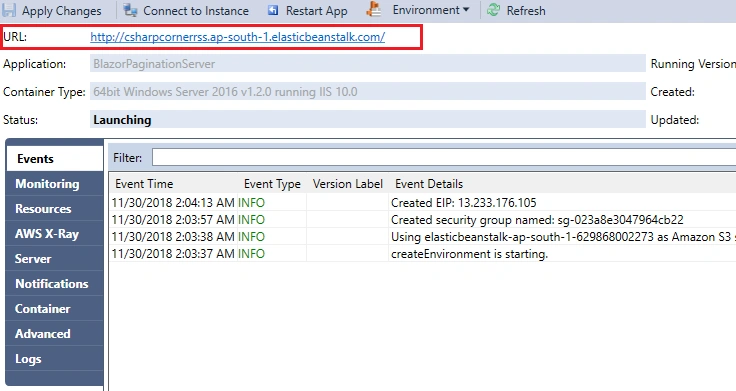Sort by Version Label column header
This screenshot has width=736, height=391.
(x=348, y=184)
